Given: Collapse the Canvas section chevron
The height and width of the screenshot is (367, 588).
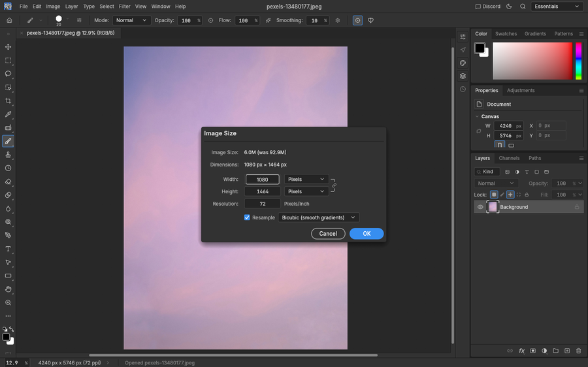Looking at the screenshot, I should coord(478,117).
